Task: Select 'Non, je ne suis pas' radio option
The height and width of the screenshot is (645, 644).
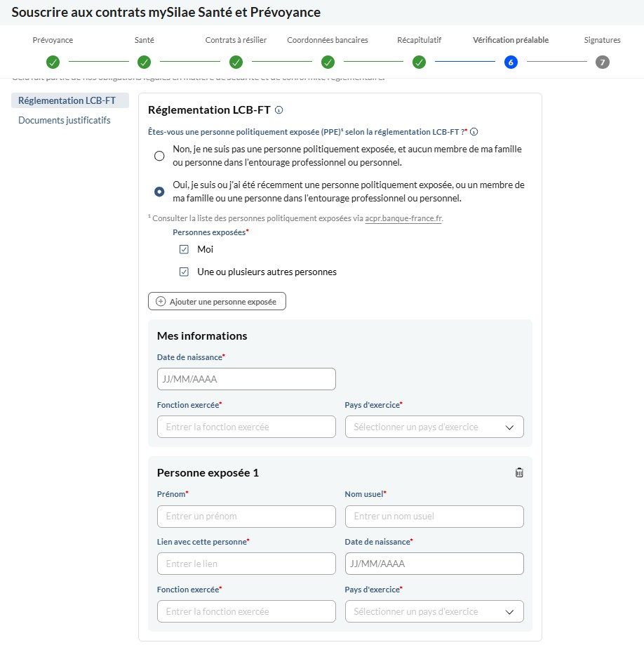Action: coord(159,156)
